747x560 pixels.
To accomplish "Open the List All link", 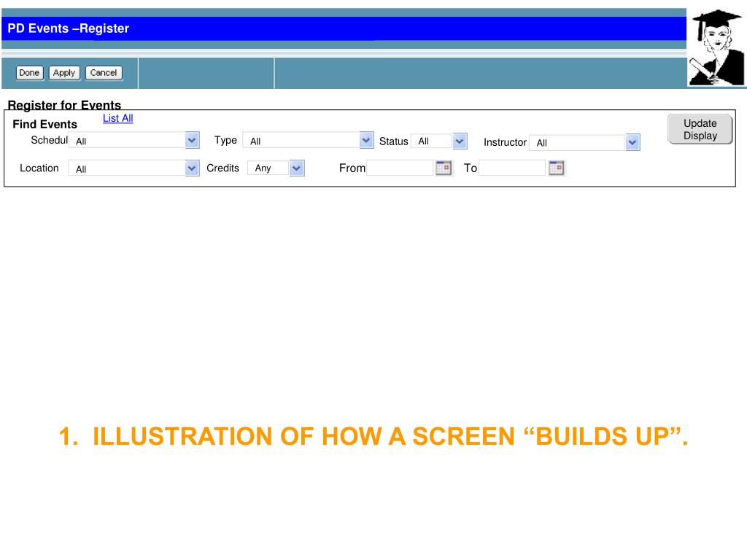I will pos(117,118).
